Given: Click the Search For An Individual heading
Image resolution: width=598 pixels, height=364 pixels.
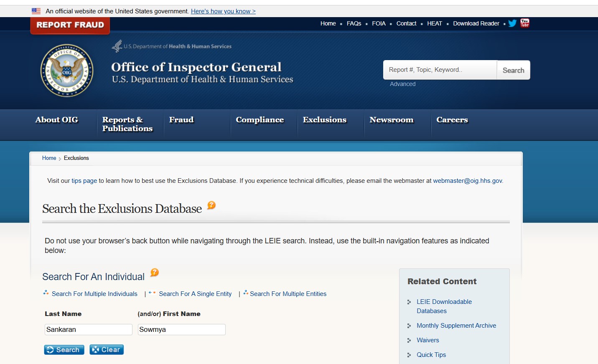Looking at the screenshot, I should coord(93,277).
